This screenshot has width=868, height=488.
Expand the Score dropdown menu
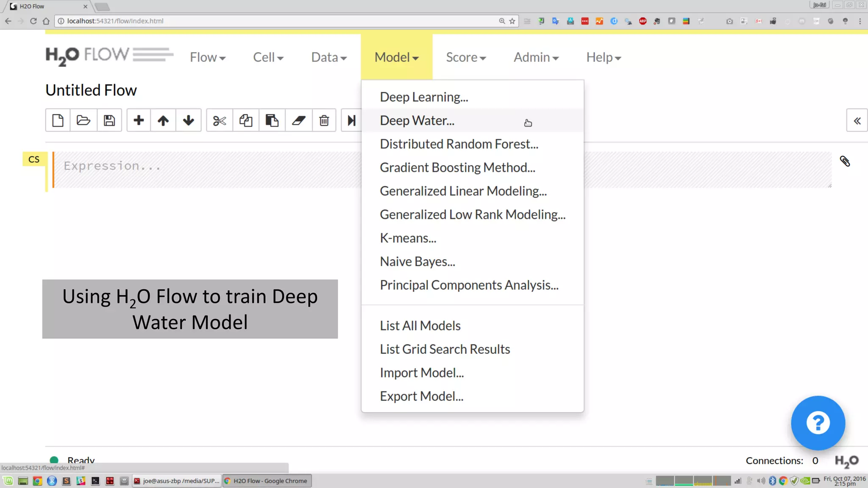point(466,57)
